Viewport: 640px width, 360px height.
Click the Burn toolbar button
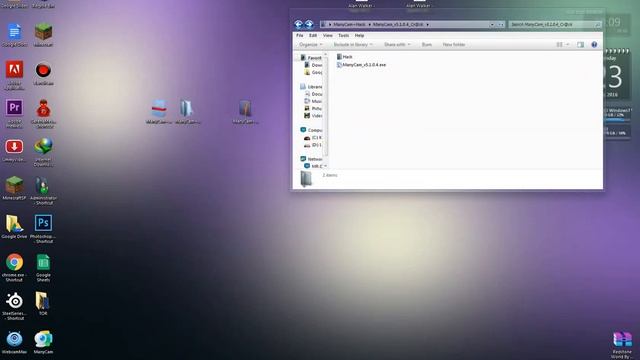427,44
